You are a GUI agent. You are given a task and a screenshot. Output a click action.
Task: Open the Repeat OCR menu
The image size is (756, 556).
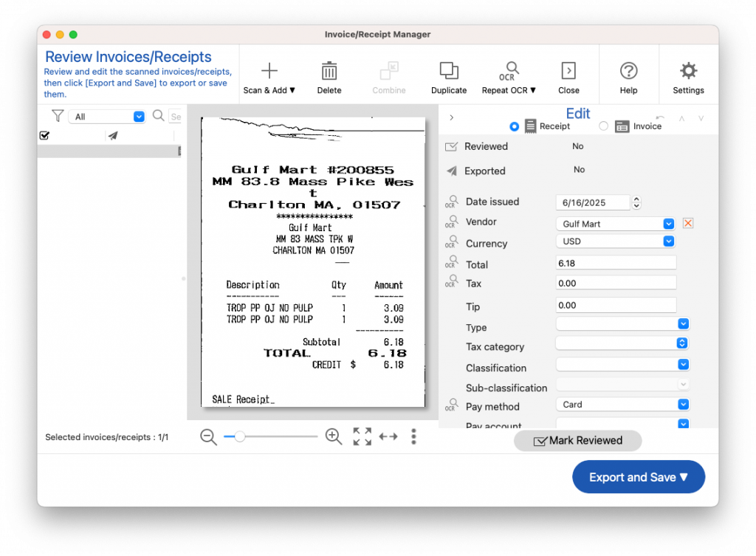(509, 78)
